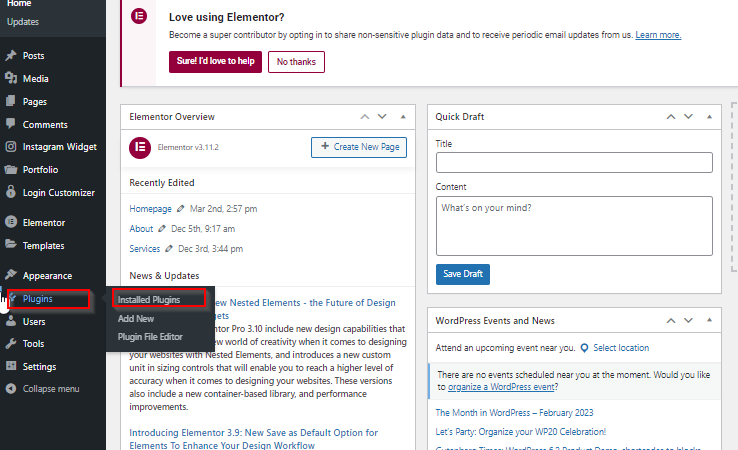Screen dimensions: 738x450
Task: Click the location pin icon near Select location
Action: pyautogui.click(x=584, y=348)
